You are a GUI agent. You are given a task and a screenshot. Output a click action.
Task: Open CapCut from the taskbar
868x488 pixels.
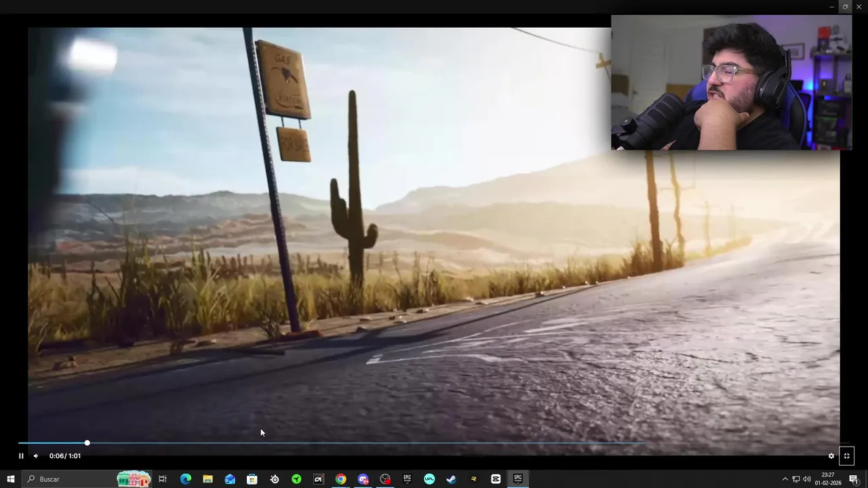[496, 479]
